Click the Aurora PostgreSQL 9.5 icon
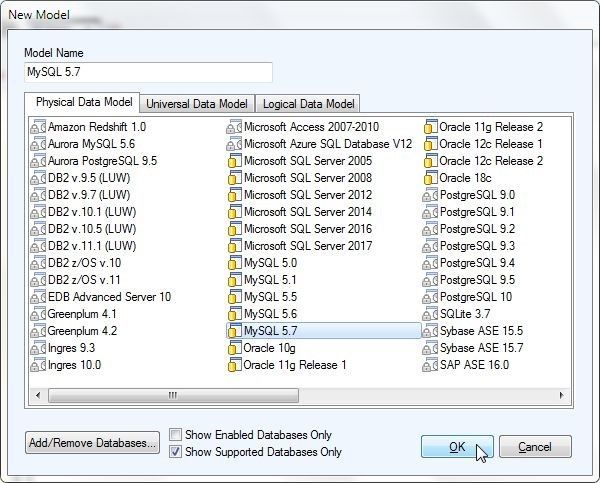This screenshot has width=600, height=483. tap(38, 161)
